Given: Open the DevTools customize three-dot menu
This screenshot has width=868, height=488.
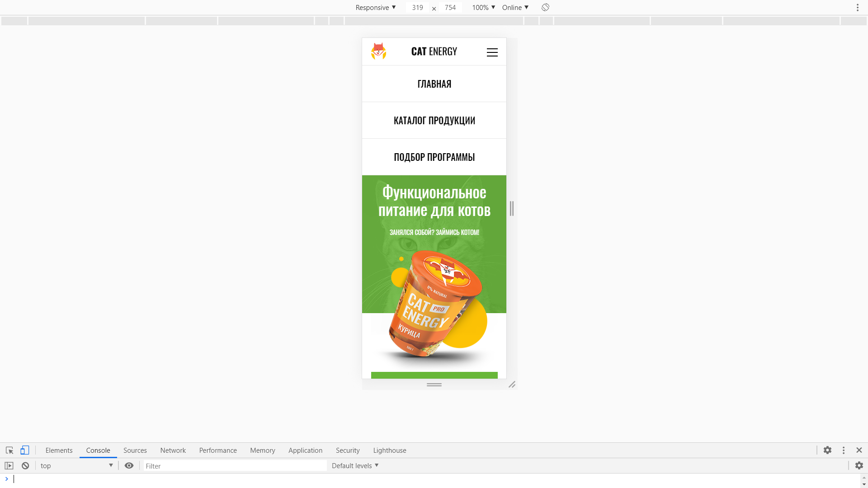Looking at the screenshot, I should (x=844, y=450).
